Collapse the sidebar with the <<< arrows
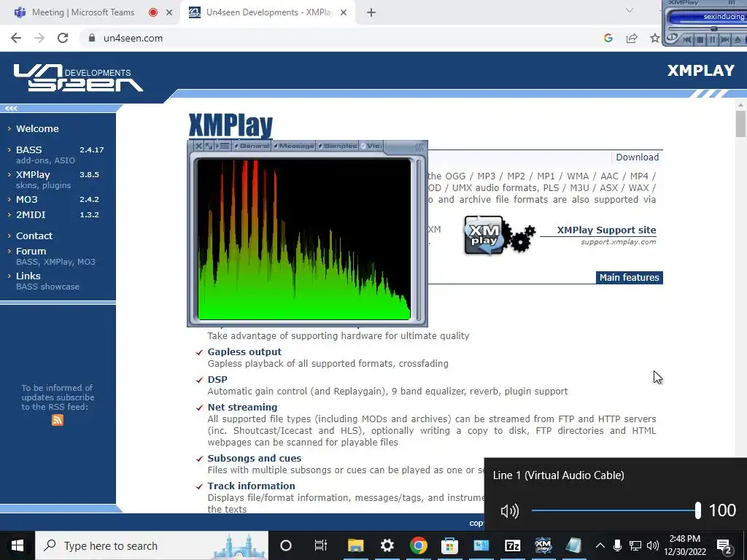Screen dimensions: 747x560 (x=12, y=108)
